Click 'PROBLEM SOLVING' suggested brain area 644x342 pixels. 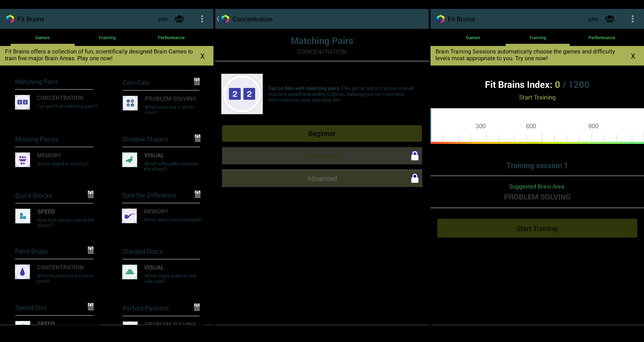[x=537, y=197]
